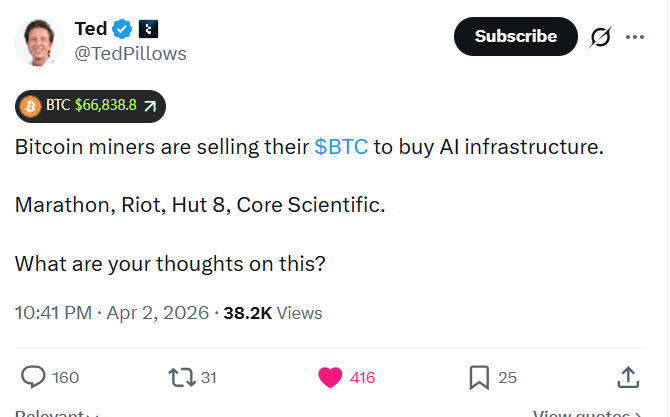Viewport: 670px width, 417px height.
Task: Expand the Relevant replies sort dropdown
Action: coord(57,413)
